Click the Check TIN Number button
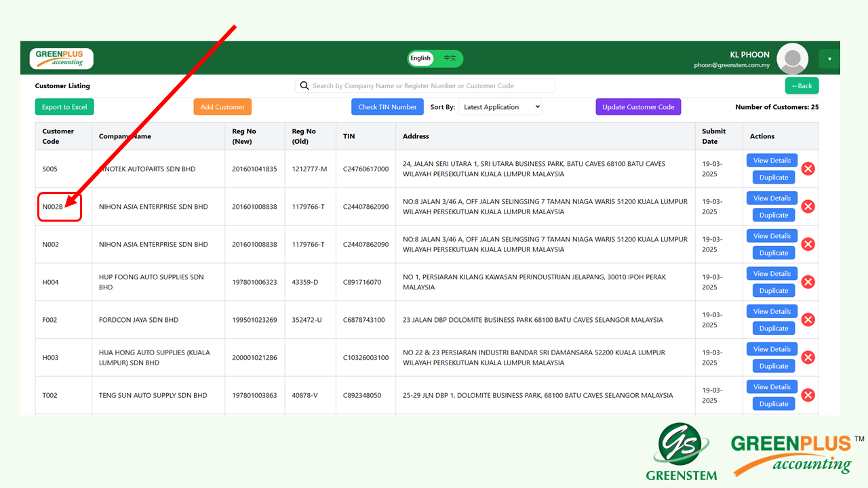Screen dimensions: 868x488 pyautogui.click(x=387, y=107)
